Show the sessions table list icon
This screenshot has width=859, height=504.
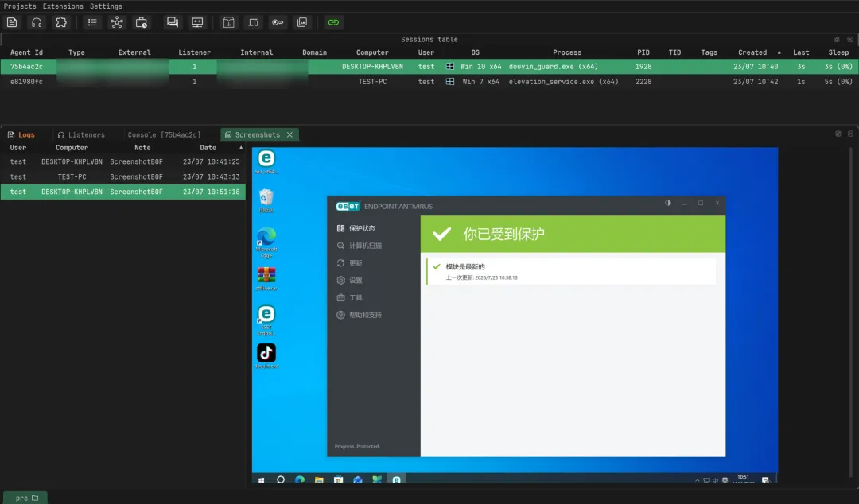[x=92, y=22]
